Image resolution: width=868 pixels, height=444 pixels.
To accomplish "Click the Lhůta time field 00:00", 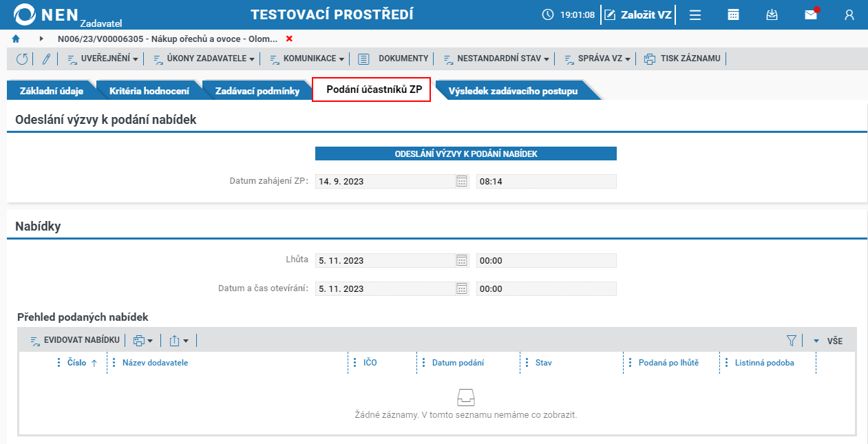I will coord(546,261).
